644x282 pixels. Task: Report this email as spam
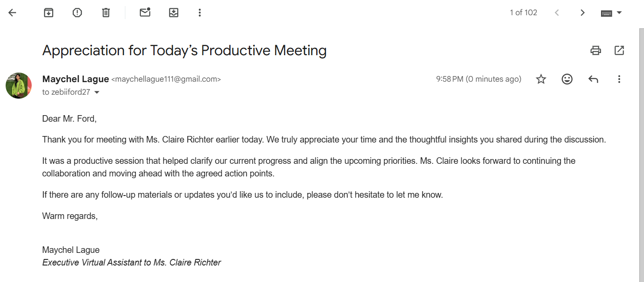[77, 13]
